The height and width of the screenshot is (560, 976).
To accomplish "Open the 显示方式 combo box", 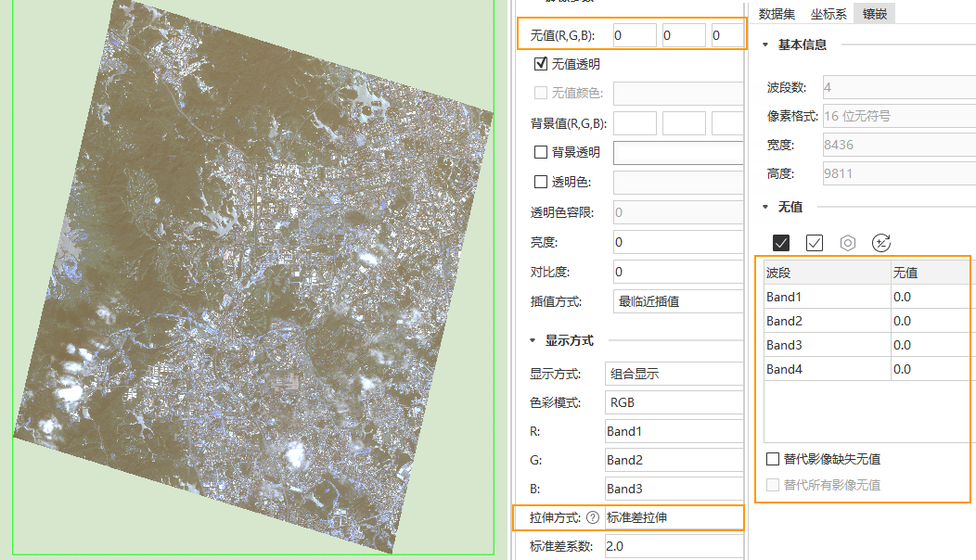I will (x=674, y=375).
